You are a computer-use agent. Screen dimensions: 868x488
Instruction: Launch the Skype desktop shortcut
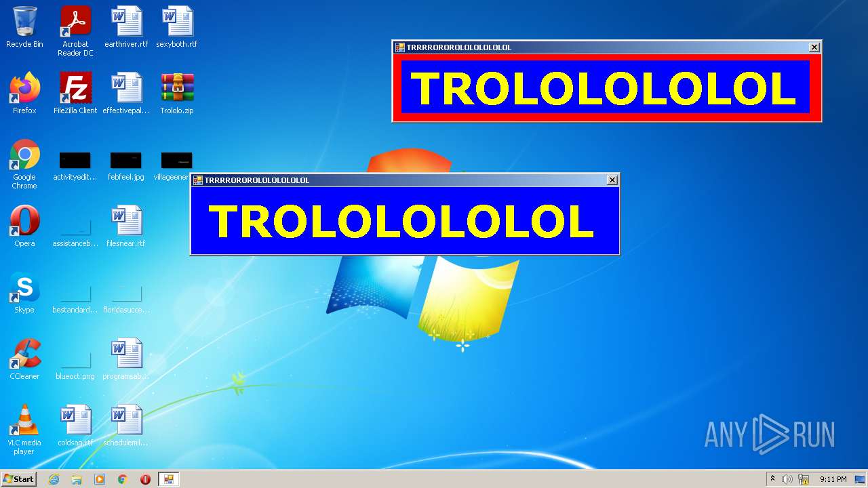click(x=24, y=293)
